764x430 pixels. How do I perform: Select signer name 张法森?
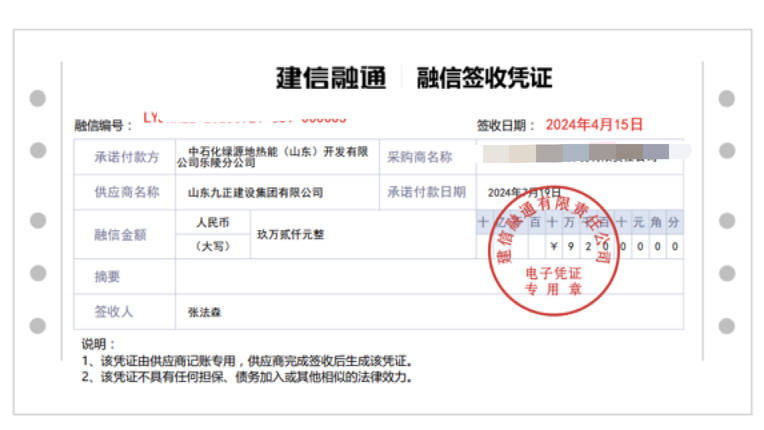205,312
